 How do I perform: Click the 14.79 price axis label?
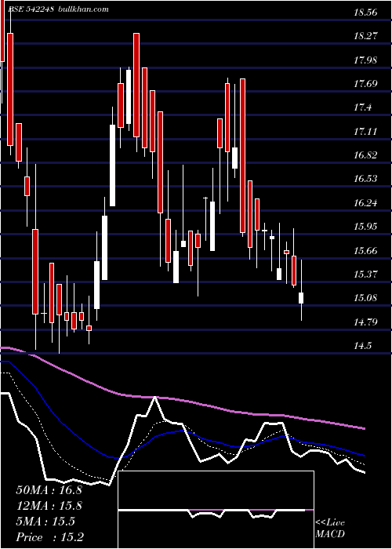tap(365, 322)
